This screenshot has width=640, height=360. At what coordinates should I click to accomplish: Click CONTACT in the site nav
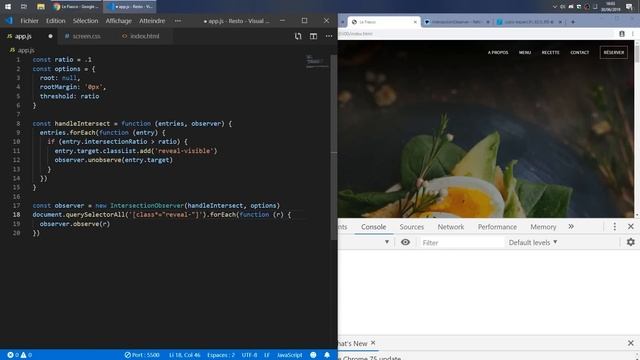[580, 53]
